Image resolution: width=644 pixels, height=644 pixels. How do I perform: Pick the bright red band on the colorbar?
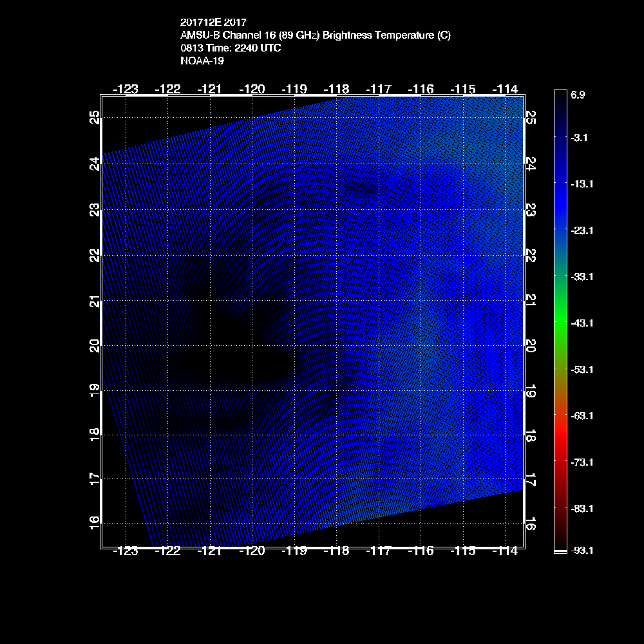click(560, 444)
